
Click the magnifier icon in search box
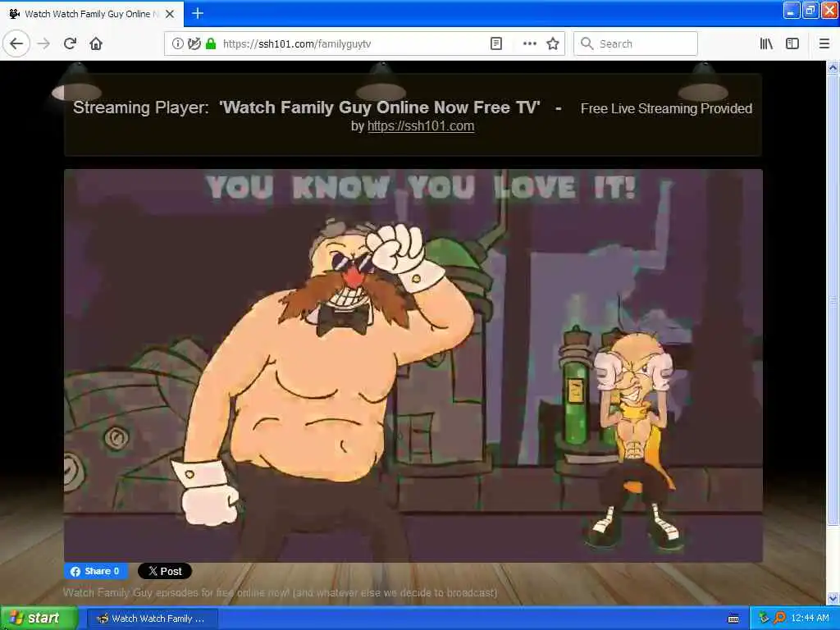587,43
